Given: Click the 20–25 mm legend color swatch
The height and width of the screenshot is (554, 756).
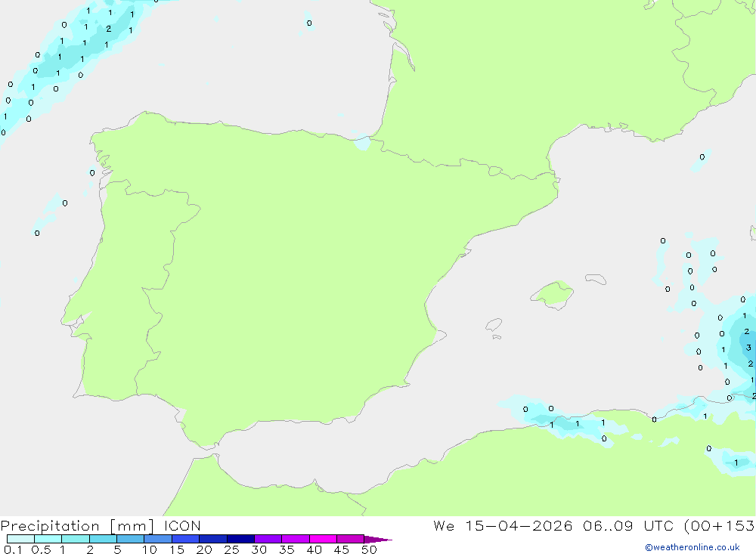Looking at the screenshot, I should coord(213,539).
